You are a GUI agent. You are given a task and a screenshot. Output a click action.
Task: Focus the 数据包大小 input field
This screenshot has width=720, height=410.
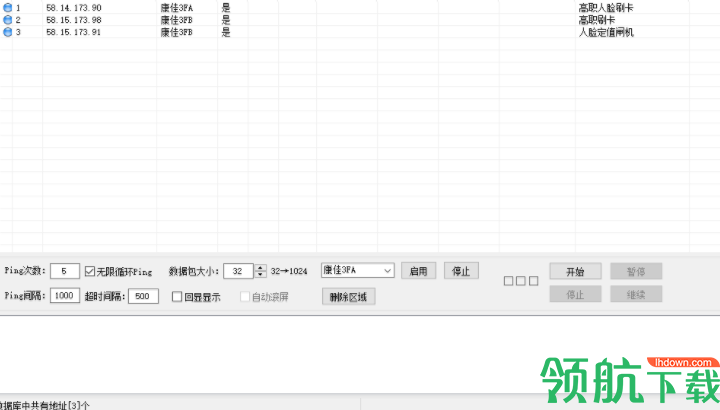(238, 271)
